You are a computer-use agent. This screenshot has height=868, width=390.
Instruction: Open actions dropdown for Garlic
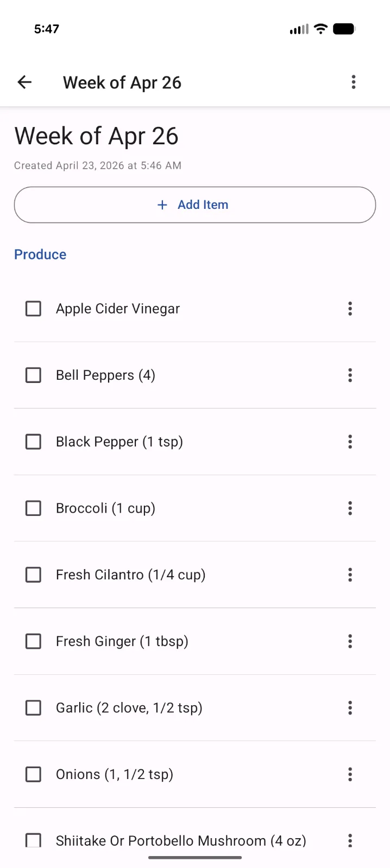click(x=350, y=707)
